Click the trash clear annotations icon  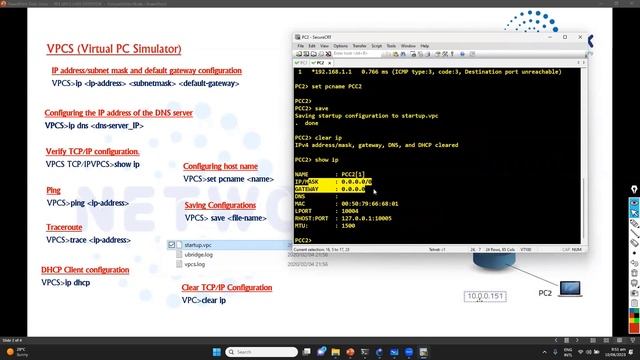[634, 273]
